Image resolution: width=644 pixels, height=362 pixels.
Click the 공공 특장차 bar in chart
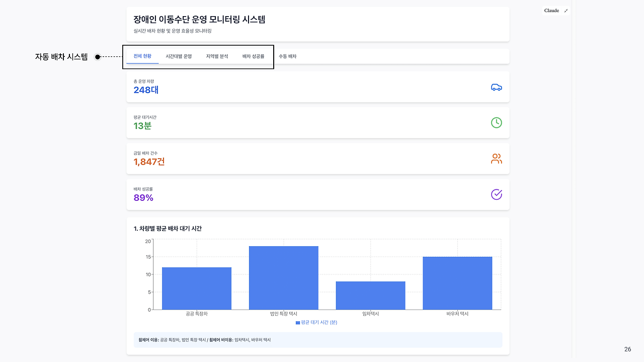197,288
